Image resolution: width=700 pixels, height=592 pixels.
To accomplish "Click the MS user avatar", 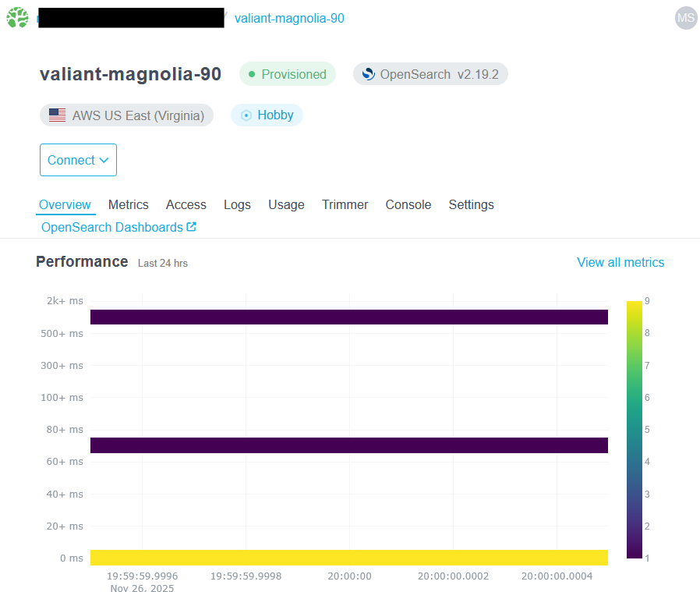I will click(x=685, y=18).
